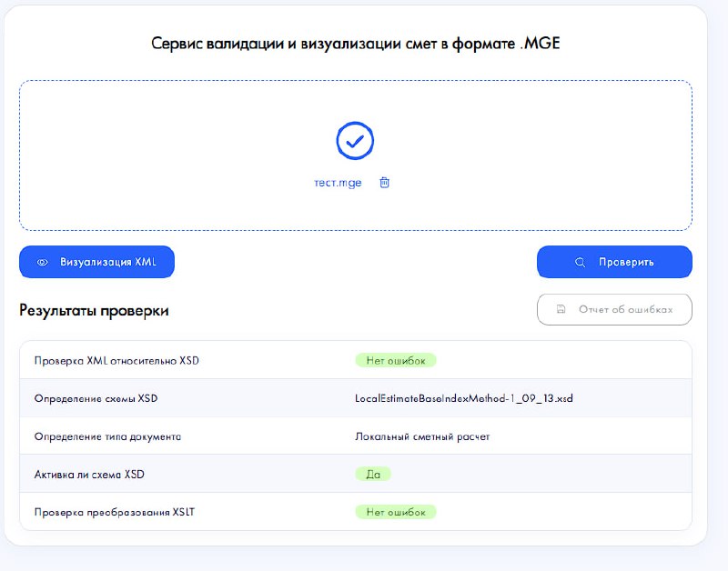Select the Определение типа документа row
Image resolution: width=728 pixels, height=571 pixels.
356,436
